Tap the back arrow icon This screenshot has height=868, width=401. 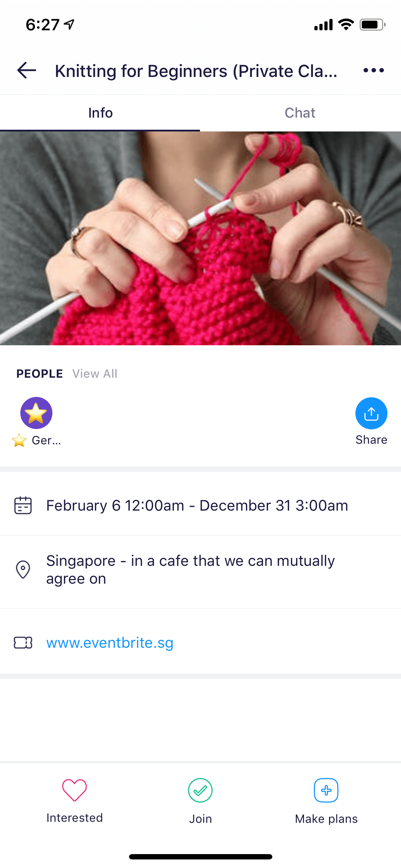pos(27,70)
